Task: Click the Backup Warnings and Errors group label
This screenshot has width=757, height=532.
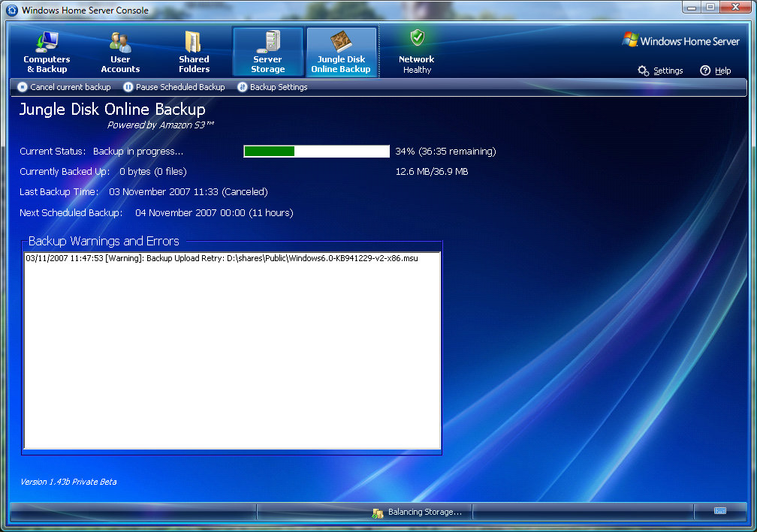Action: [104, 241]
